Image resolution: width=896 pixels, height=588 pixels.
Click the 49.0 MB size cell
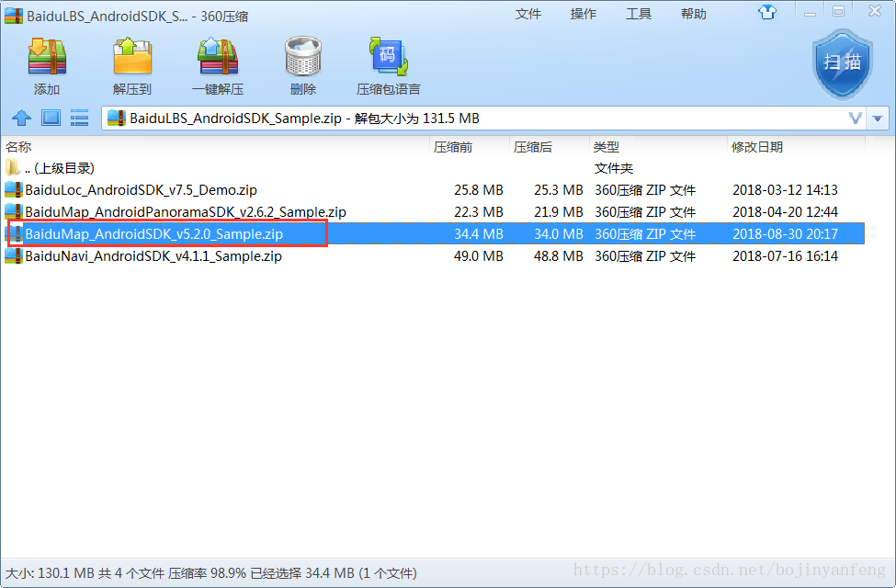click(478, 256)
